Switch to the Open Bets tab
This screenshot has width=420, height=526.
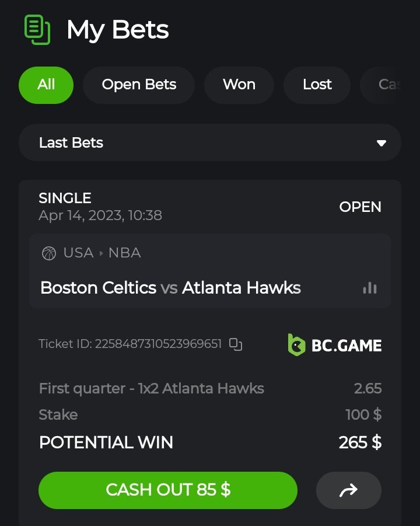pyautogui.click(x=139, y=85)
